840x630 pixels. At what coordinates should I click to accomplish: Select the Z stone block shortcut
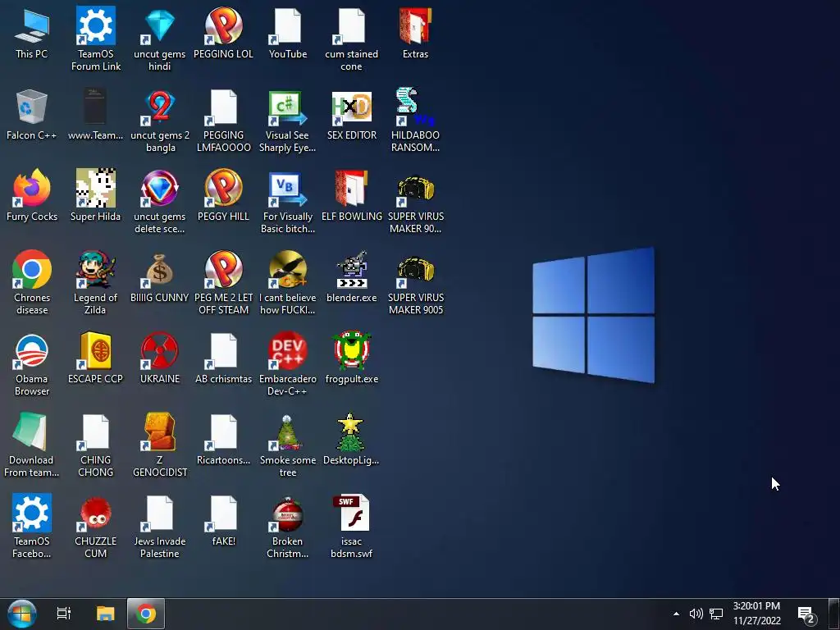coord(160,445)
